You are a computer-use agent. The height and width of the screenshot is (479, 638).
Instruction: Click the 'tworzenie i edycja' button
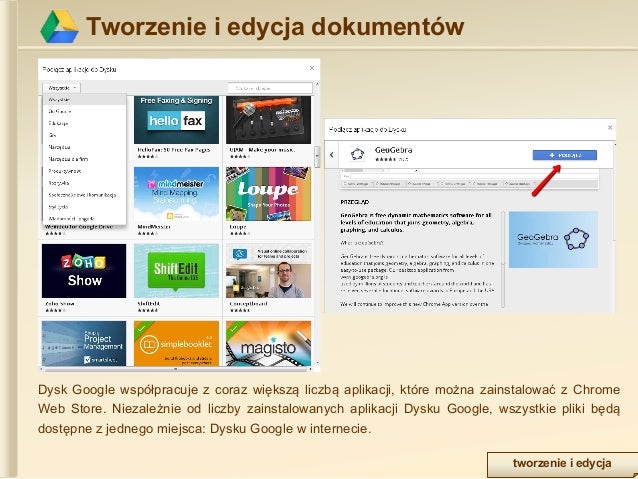click(x=562, y=464)
